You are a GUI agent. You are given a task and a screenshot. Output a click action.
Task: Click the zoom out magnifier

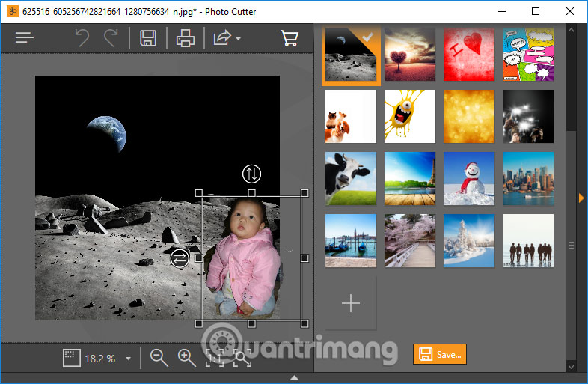(x=159, y=358)
